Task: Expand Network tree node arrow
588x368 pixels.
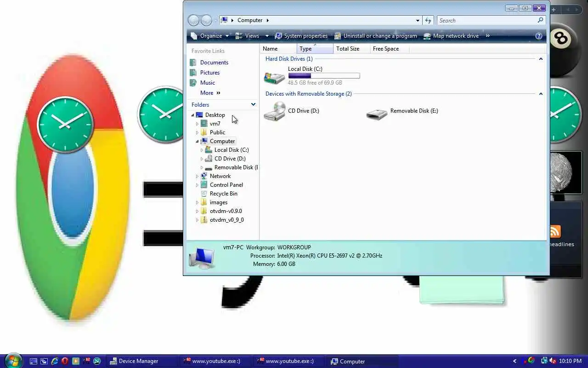Action: [x=198, y=176]
